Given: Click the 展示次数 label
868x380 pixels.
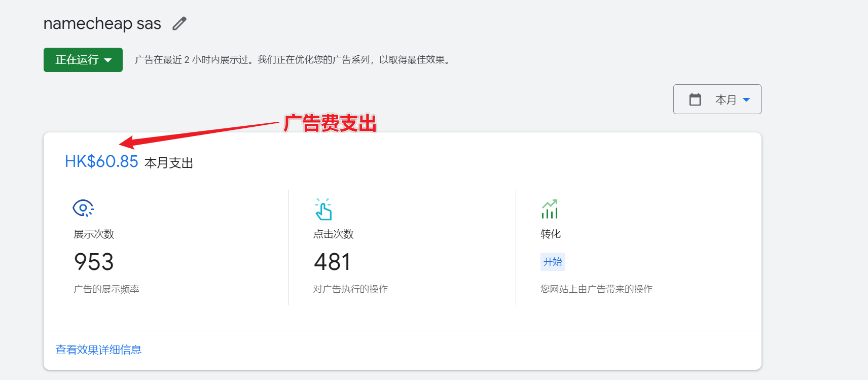Looking at the screenshot, I should [94, 234].
